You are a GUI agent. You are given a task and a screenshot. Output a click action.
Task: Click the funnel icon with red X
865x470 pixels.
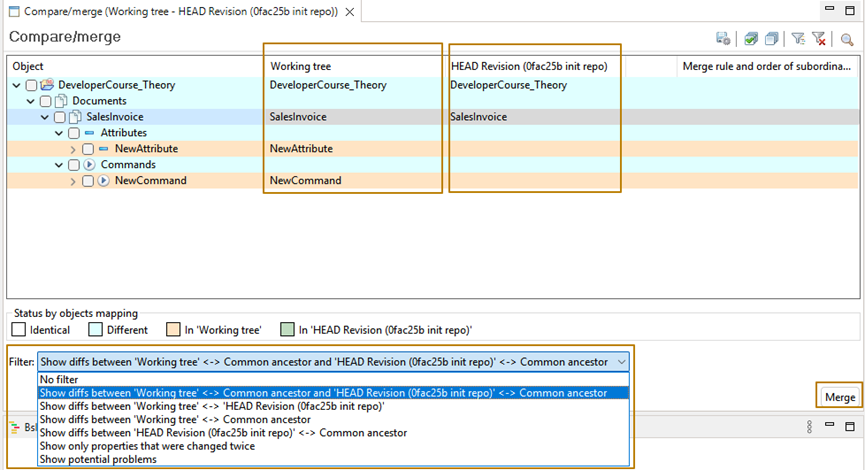coord(819,39)
